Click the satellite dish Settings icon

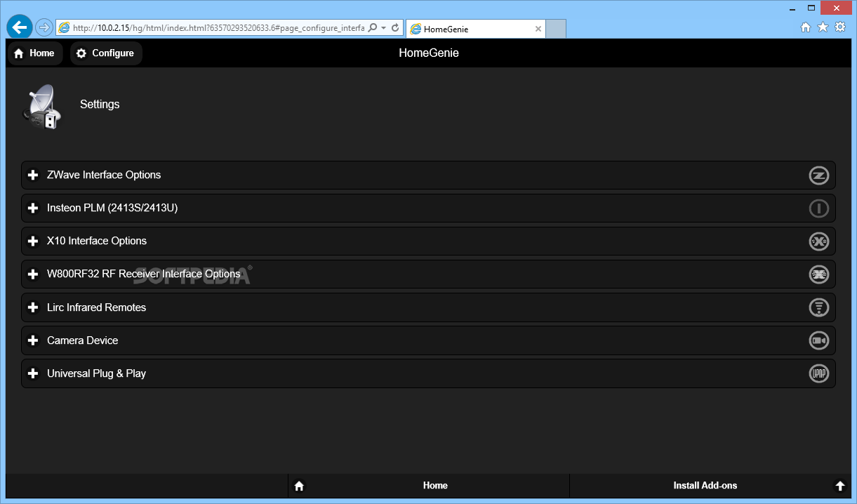point(42,107)
